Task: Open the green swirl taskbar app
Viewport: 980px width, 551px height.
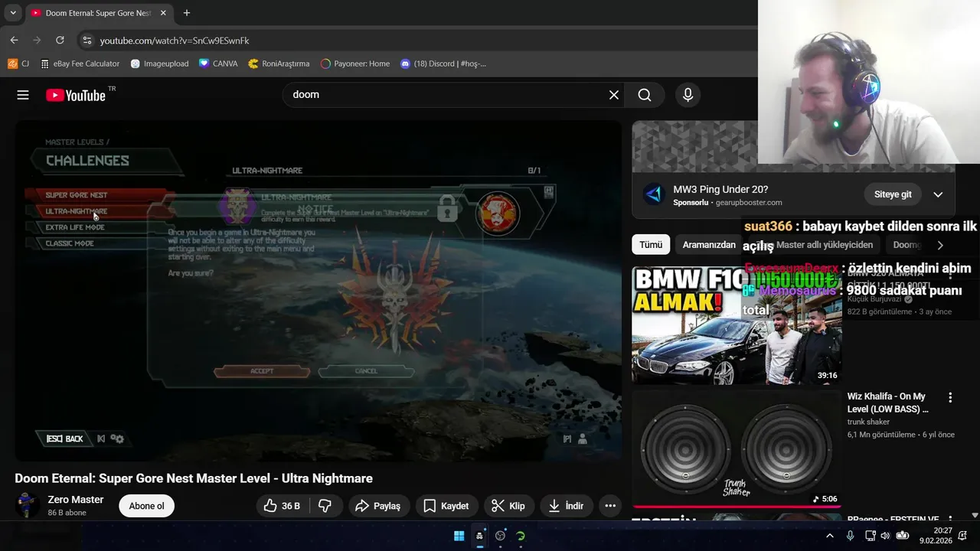Action: coord(521,536)
